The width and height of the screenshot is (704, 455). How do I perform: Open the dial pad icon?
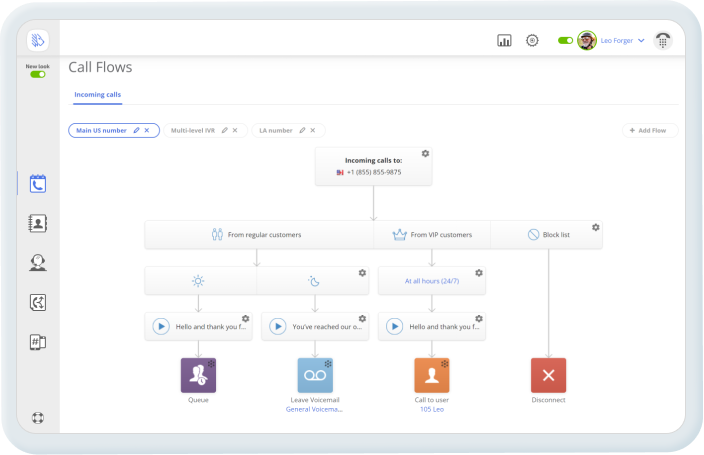point(663,41)
